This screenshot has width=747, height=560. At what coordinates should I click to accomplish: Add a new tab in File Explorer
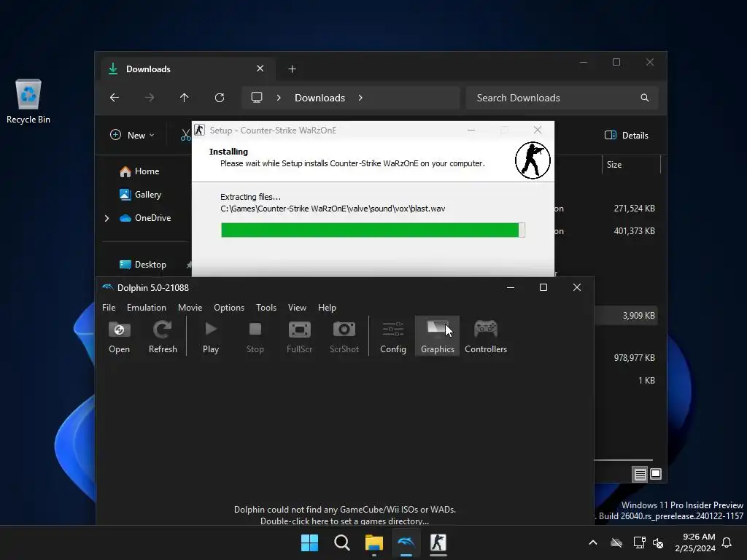tap(292, 69)
